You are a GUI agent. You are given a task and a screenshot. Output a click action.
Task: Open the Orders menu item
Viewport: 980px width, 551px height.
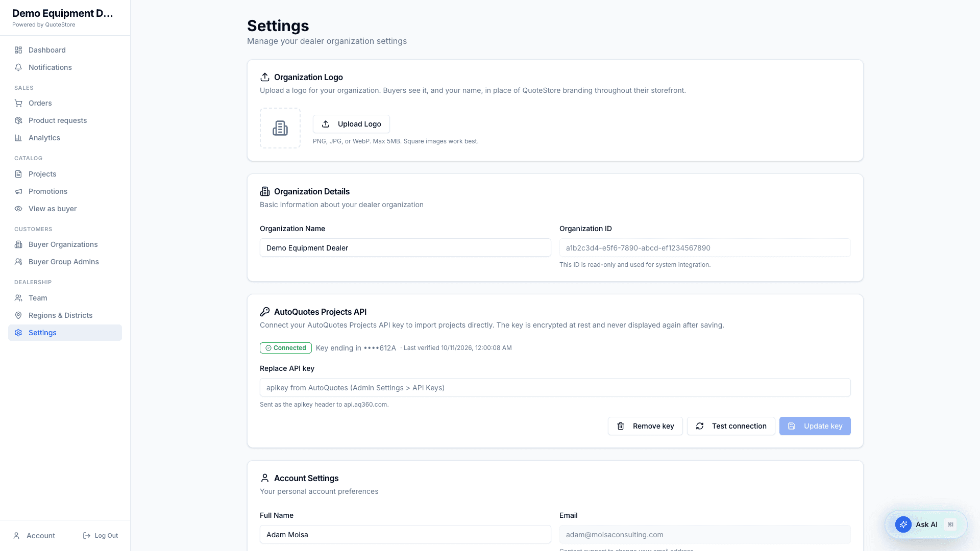[x=65, y=103]
